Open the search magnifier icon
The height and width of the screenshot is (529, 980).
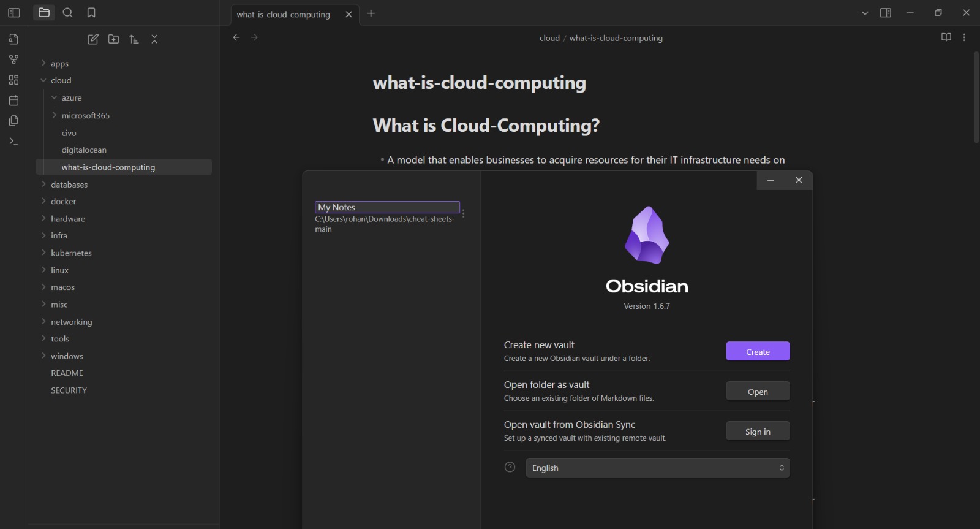tap(68, 13)
